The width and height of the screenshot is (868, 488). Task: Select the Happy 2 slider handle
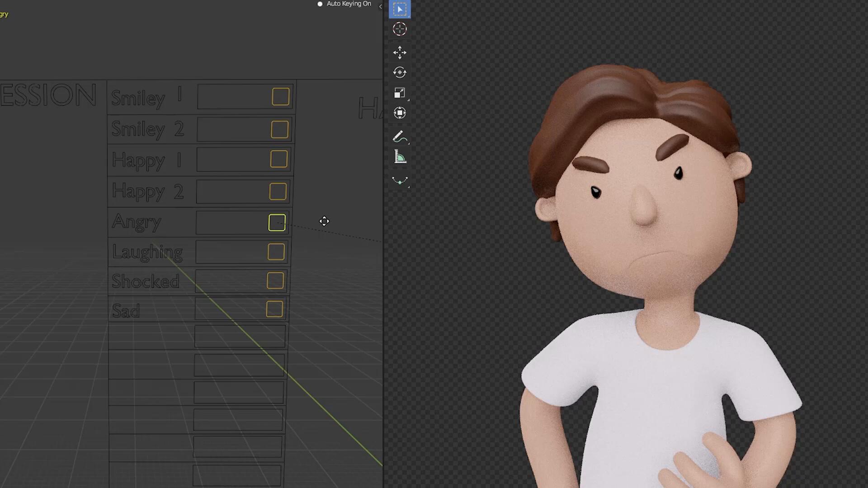tap(278, 192)
